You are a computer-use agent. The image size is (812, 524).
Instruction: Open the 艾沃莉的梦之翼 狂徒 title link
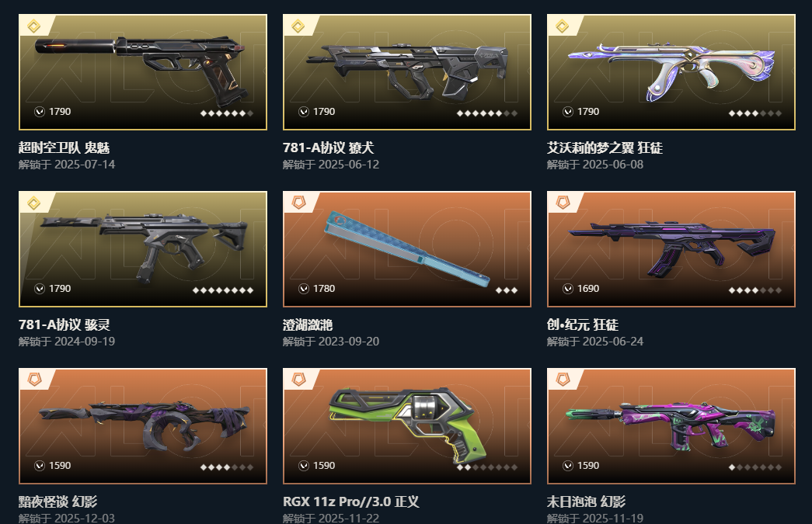[x=605, y=148]
